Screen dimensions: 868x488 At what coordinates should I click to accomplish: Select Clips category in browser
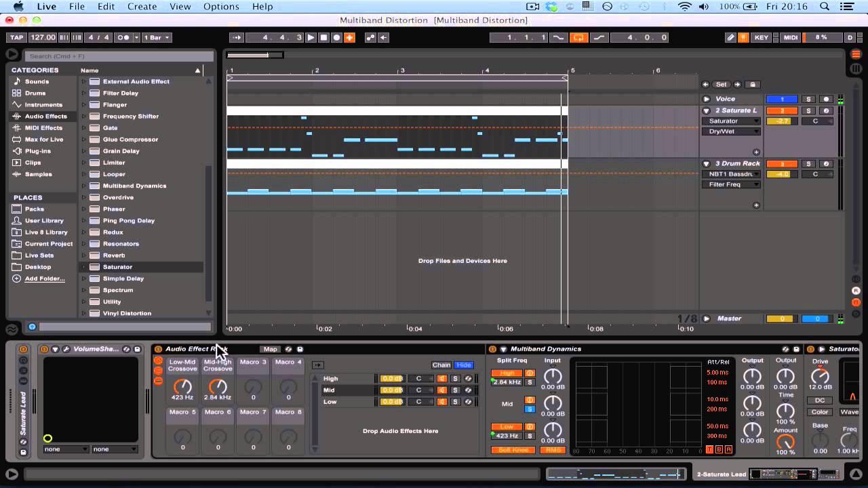pos(33,163)
